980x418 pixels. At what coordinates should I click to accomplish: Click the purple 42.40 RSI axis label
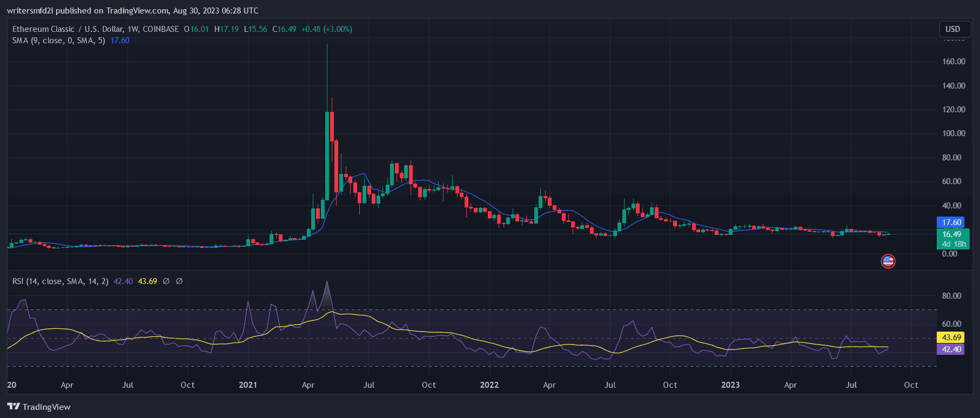(951, 349)
